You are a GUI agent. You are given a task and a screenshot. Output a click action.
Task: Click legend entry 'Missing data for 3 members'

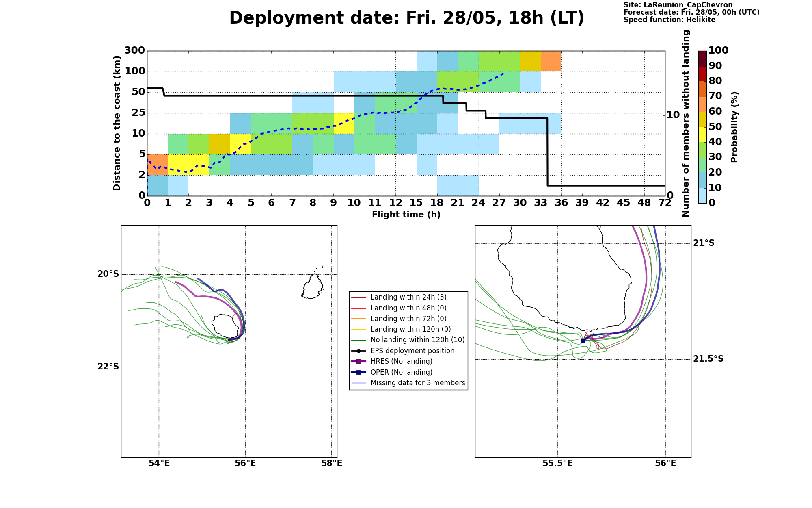pyautogui.click(x=408, y=383)
